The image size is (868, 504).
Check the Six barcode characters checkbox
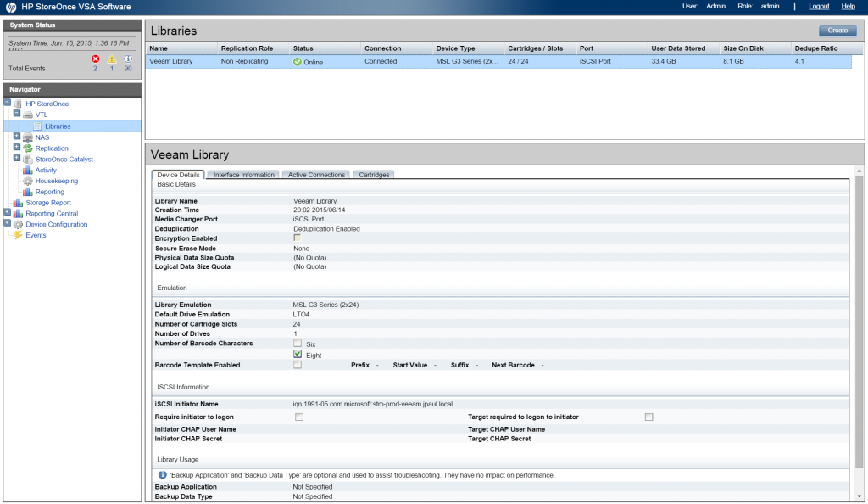[298, 344]
